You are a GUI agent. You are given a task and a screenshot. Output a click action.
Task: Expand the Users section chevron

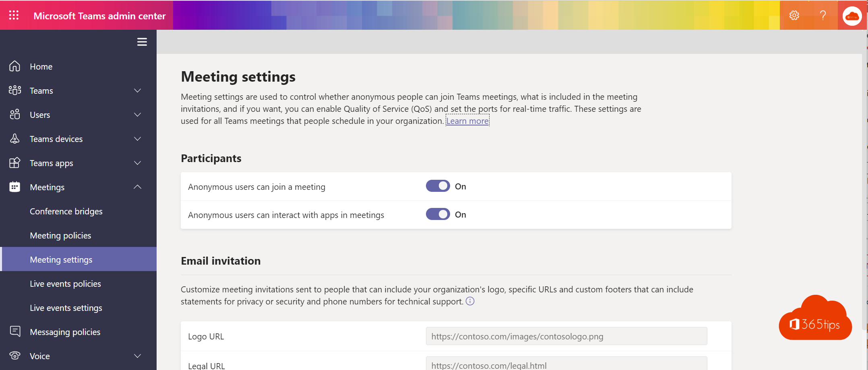point(137,115)
